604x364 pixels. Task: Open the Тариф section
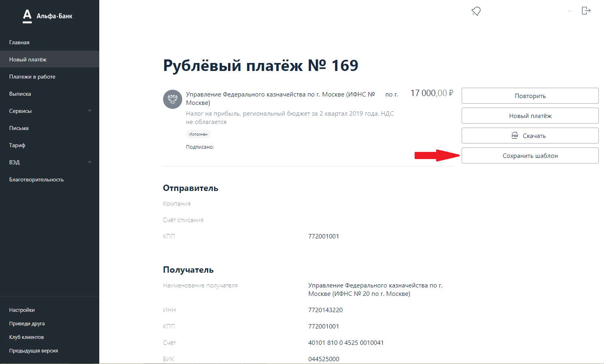[x=49, y=145]
